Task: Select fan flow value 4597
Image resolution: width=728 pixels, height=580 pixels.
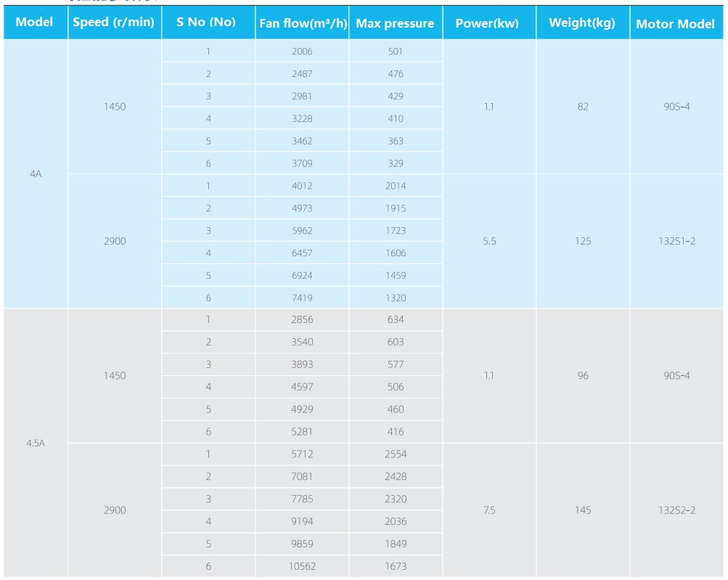Action: coord(302,387)
